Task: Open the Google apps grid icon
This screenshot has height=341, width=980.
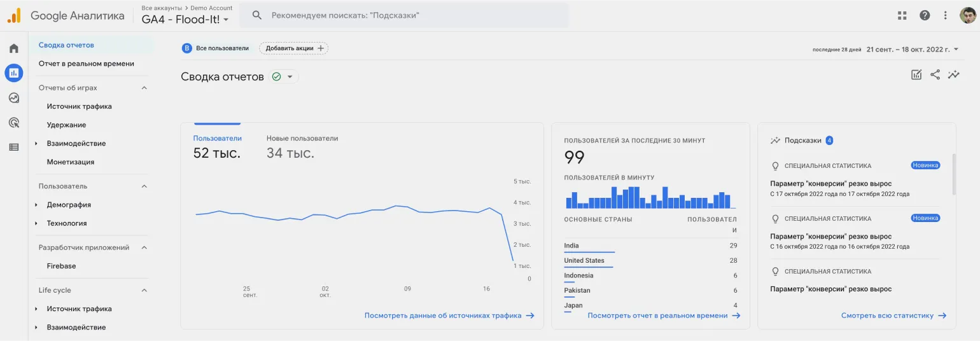Action: click(x=902, y=15)
